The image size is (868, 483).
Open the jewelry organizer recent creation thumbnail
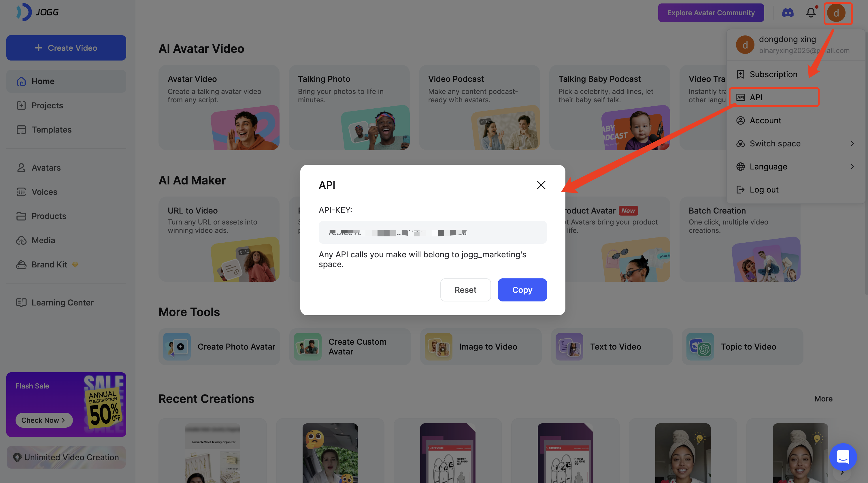click(212, 453)
